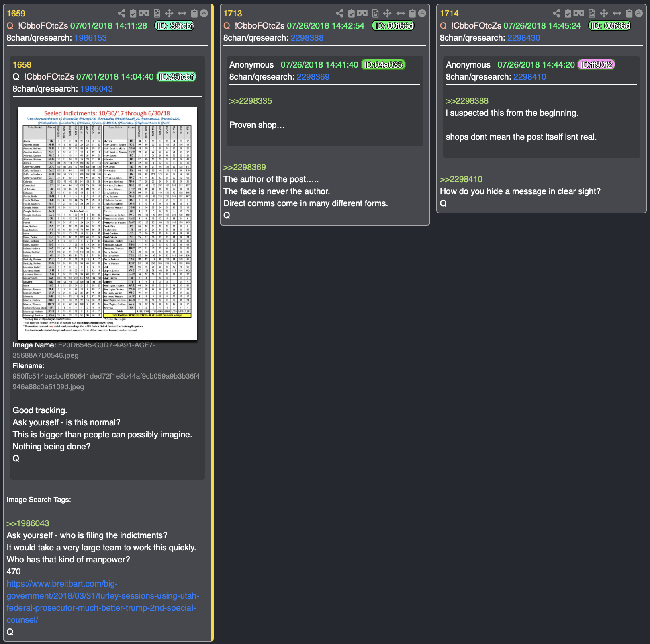This screenshot has height=644, width=650.
Task: Collapse post 1714 with the up-arrow circle
Action: pos(639,13)
